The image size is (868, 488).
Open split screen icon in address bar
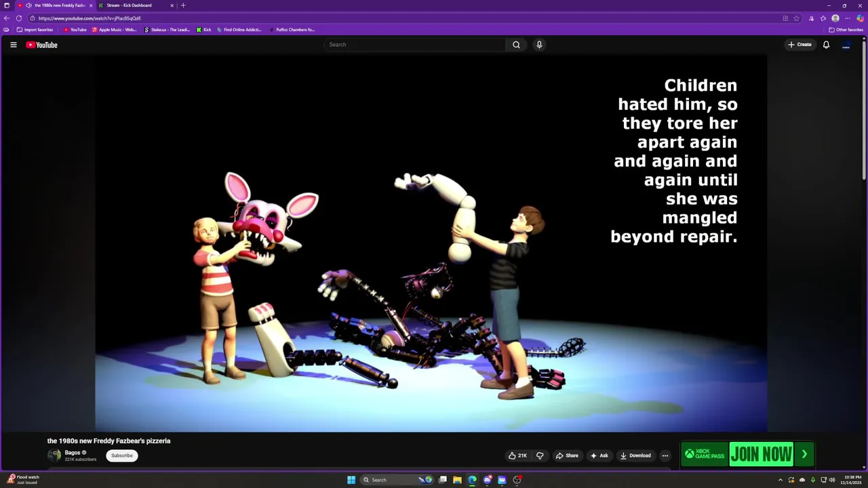tap(785, 18)
